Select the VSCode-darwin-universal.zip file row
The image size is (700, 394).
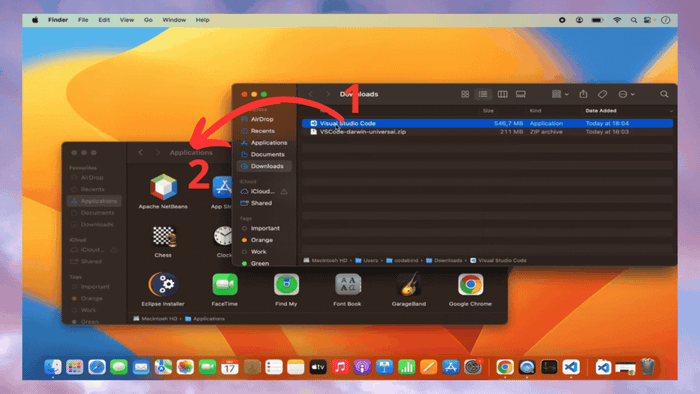[x=487, y=132]
